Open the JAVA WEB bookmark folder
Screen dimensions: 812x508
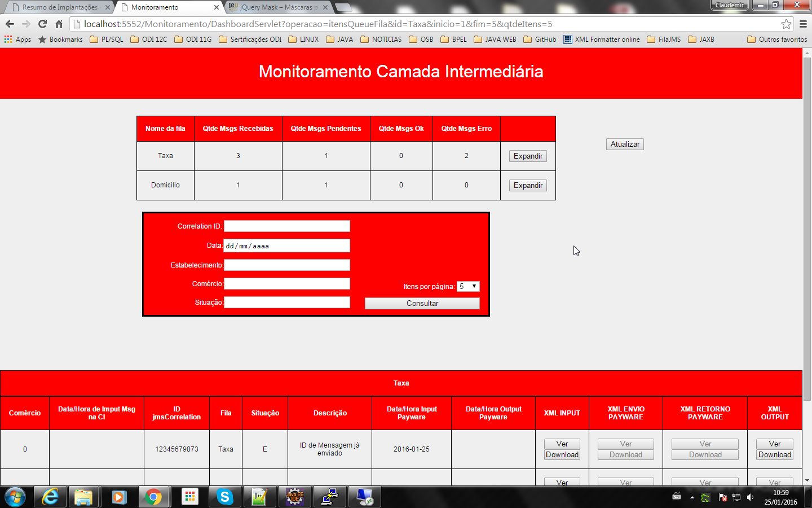click(x=495, y=40)
